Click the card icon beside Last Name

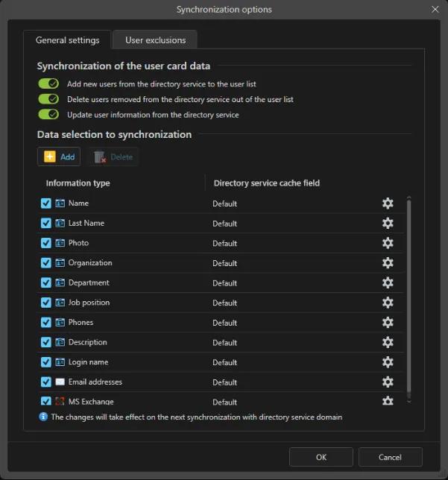tap(60, 223)
